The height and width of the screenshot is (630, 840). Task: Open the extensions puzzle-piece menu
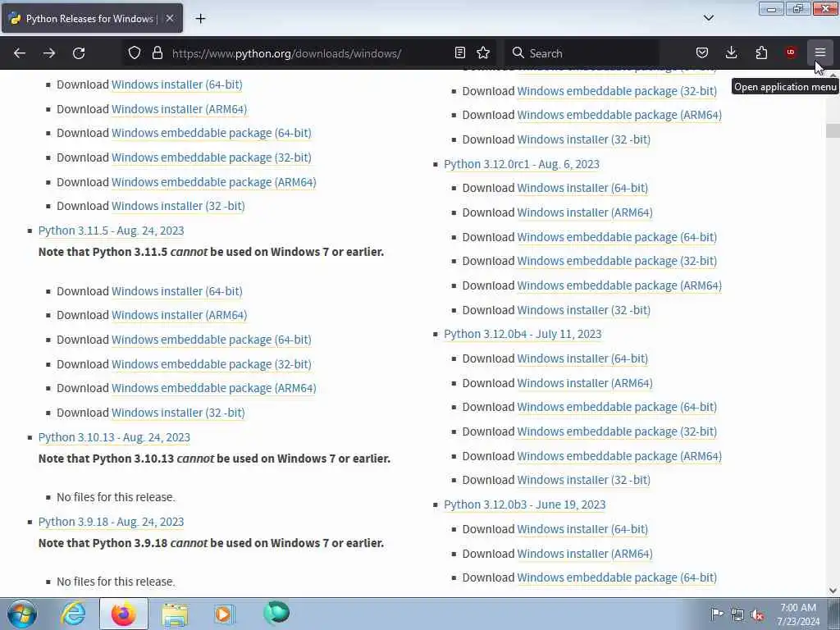[761, 52]
